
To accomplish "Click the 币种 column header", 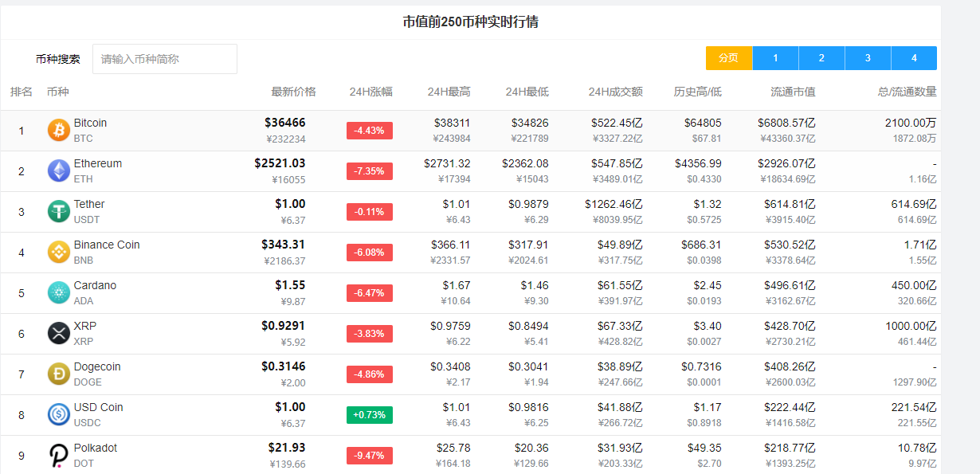I will (x=58, y=92).
